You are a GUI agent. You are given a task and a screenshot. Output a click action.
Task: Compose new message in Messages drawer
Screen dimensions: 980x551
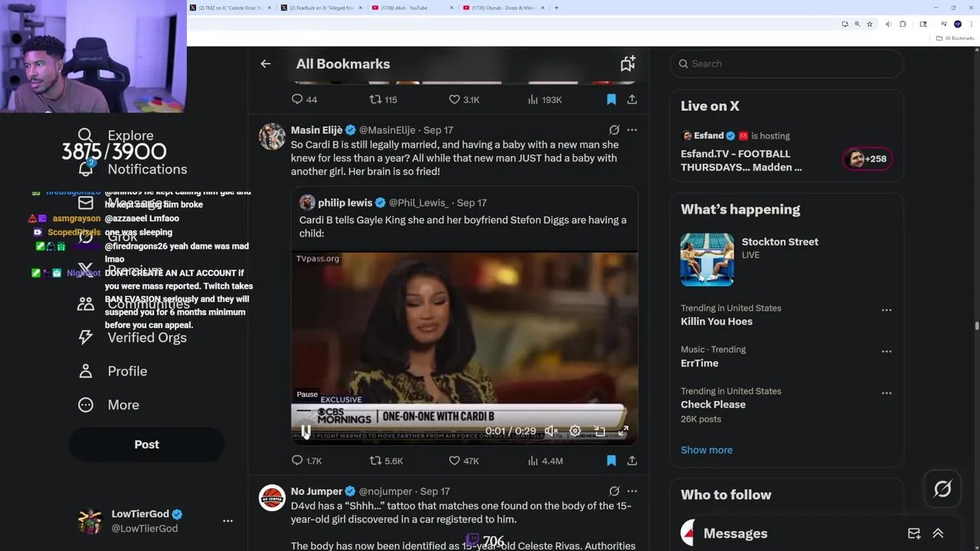[914, 533]
